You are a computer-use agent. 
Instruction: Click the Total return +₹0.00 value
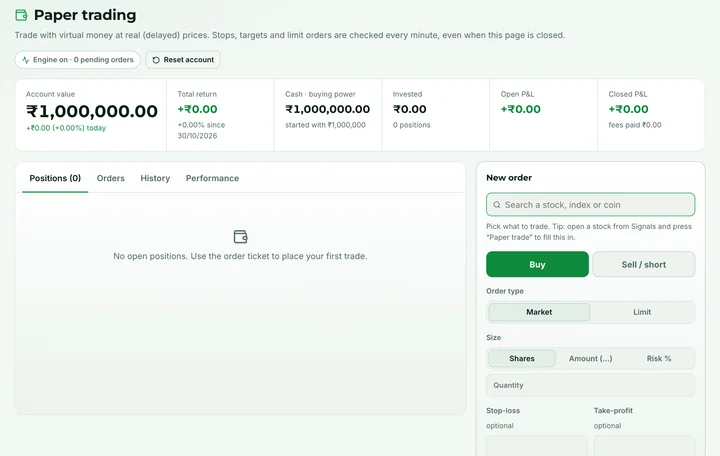[x=197, y=109]
